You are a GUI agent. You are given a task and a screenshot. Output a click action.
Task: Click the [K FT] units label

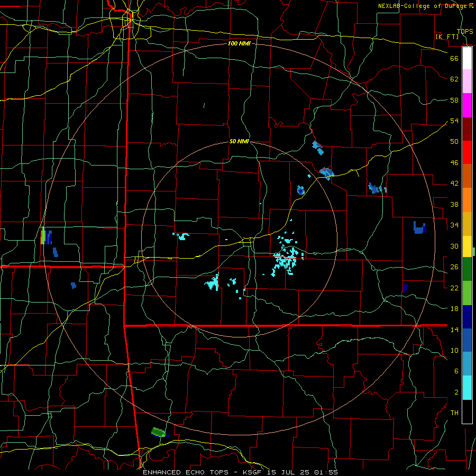(447, 36)
